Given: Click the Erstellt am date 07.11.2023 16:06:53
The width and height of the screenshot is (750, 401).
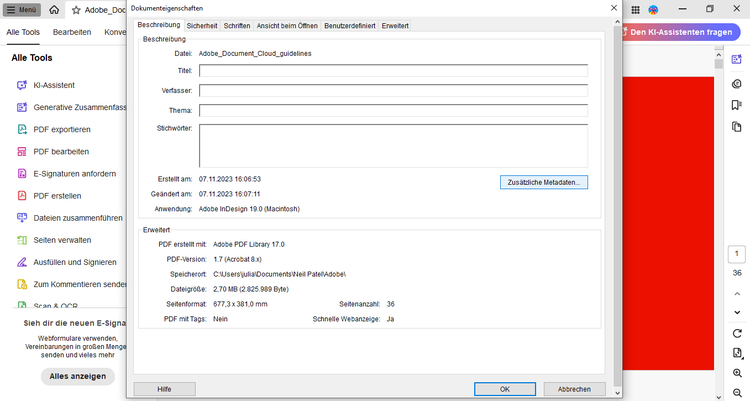Looking at the screenshot, I should point(230,179).
